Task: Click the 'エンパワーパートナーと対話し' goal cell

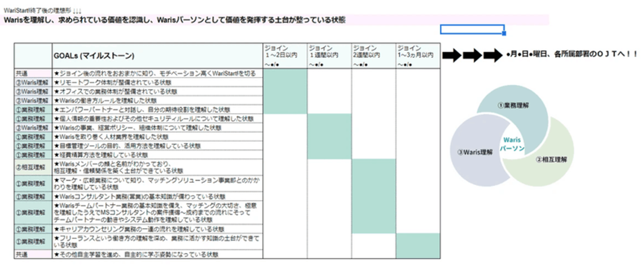Action: [157, 109]
